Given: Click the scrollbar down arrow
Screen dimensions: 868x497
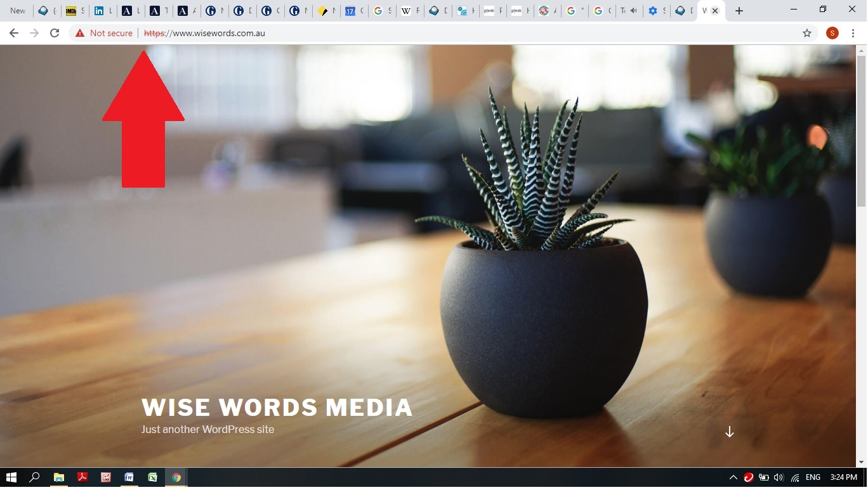Looking at the screenshot, I should click(861, 462).
